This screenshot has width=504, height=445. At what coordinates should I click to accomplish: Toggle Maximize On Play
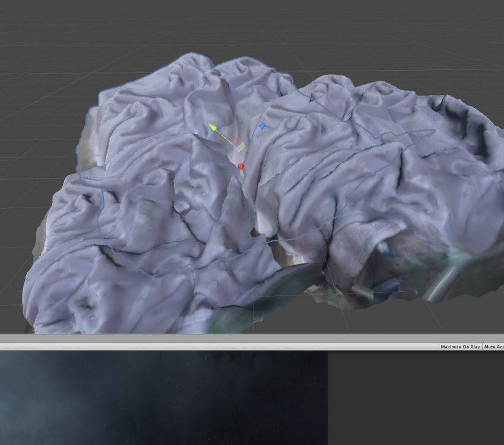tap(460, 347)
